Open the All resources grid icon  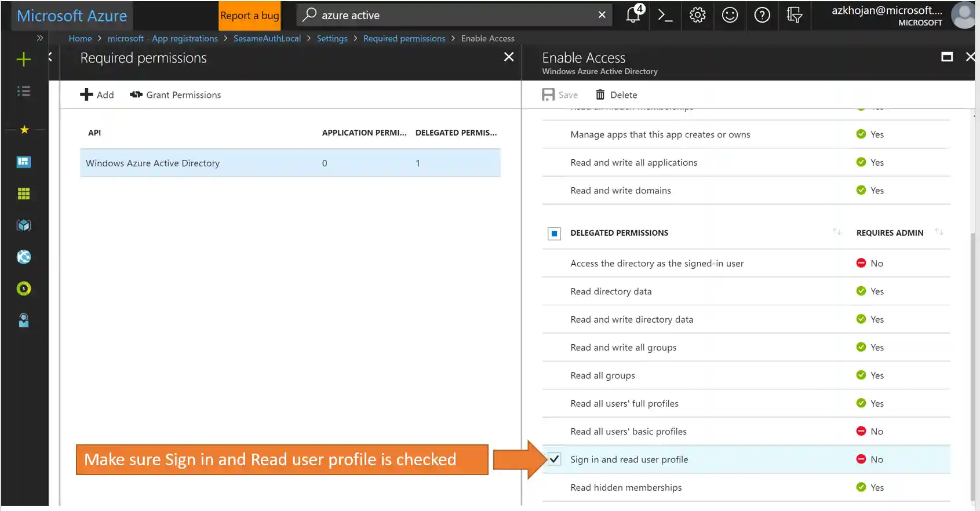point(24,194)
